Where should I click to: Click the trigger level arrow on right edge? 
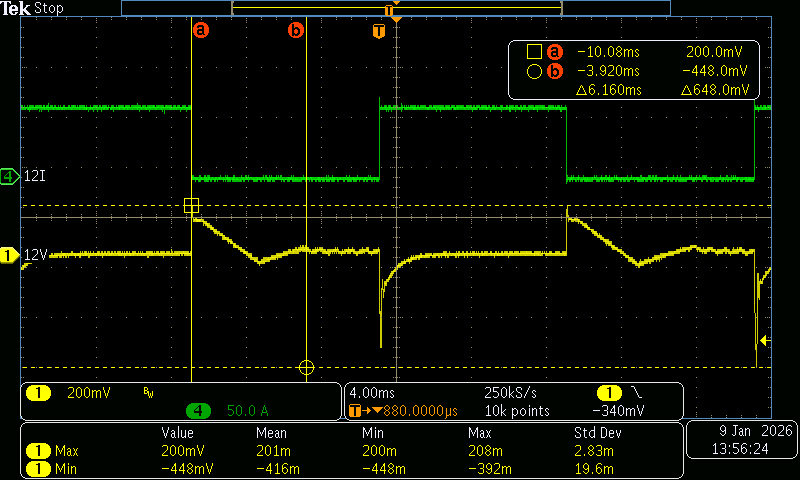(x=765, y=341)
